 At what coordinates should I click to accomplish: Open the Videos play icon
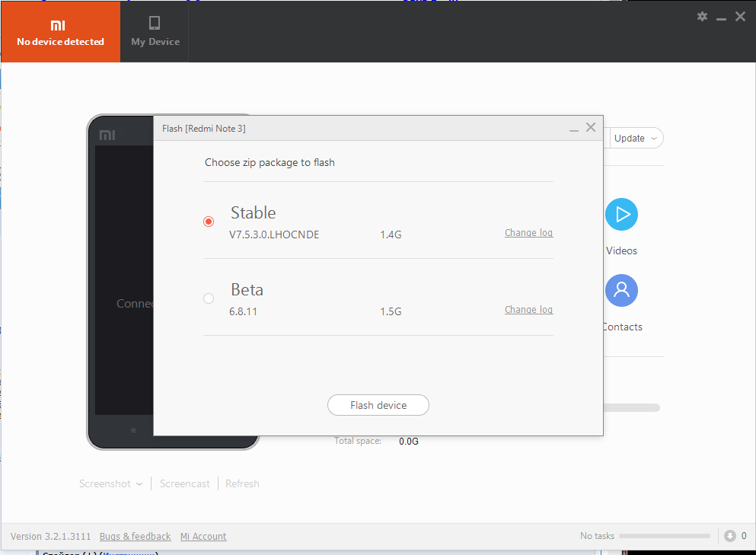(621, 214)
